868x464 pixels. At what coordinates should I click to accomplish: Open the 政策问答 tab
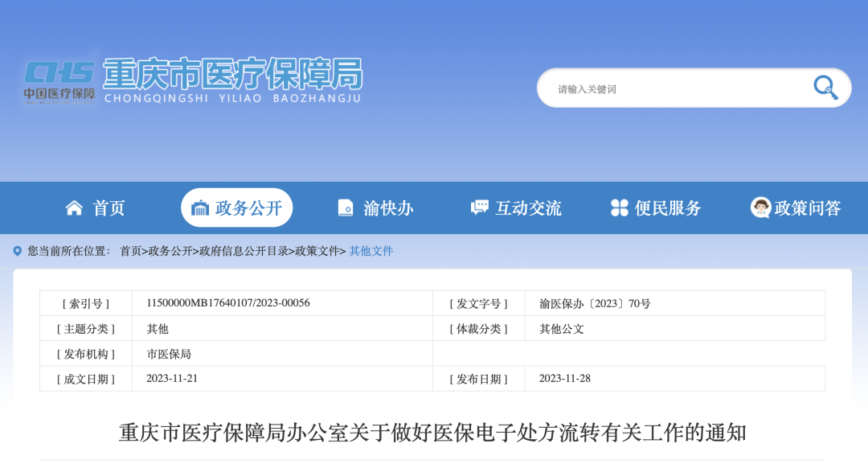pos(806,207)
